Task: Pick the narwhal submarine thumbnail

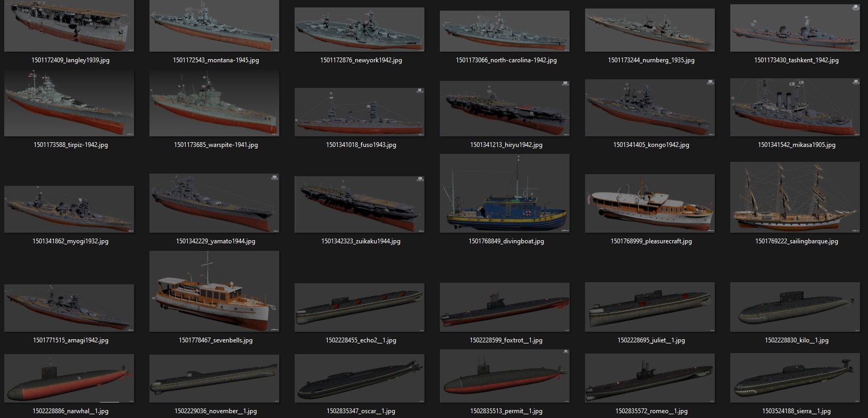Action: click(69, 378)
